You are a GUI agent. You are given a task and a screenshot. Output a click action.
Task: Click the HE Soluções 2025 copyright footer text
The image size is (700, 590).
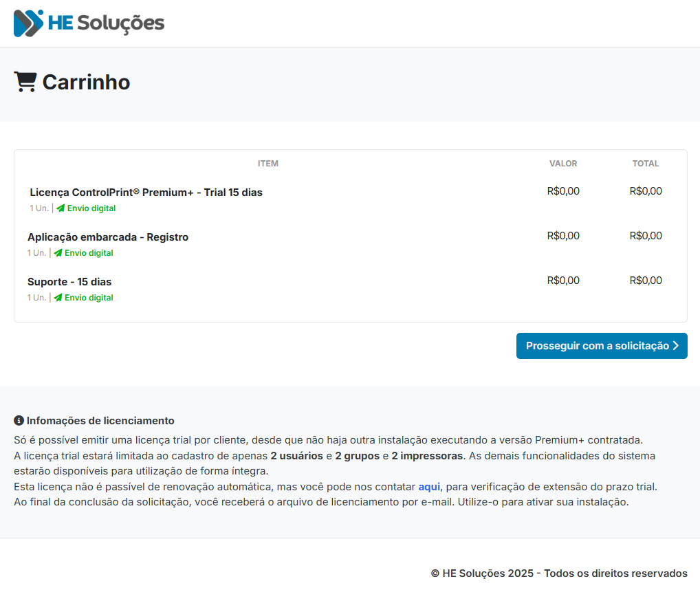[559, 573]
